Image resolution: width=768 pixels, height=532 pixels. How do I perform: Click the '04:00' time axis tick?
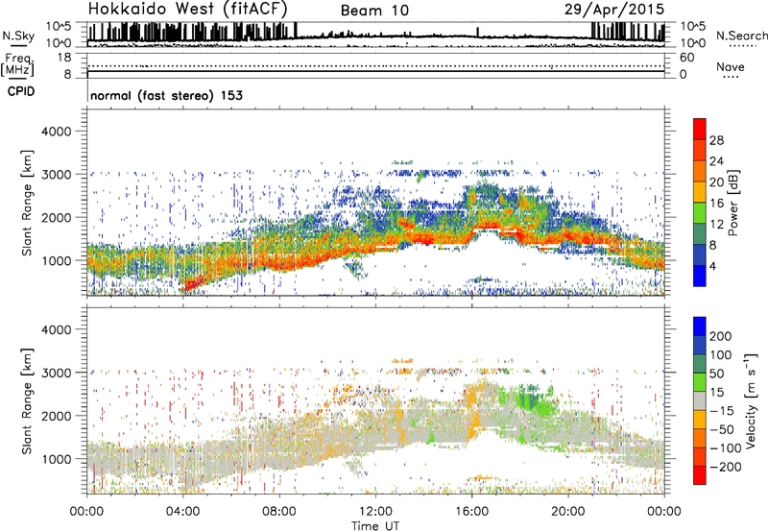click(x=182, y=512)
